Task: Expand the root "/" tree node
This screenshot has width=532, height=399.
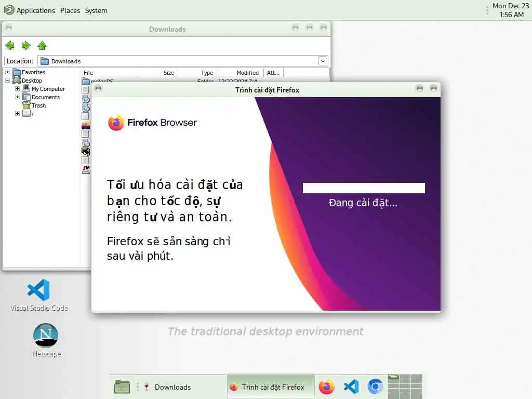Action: (17, 113)
